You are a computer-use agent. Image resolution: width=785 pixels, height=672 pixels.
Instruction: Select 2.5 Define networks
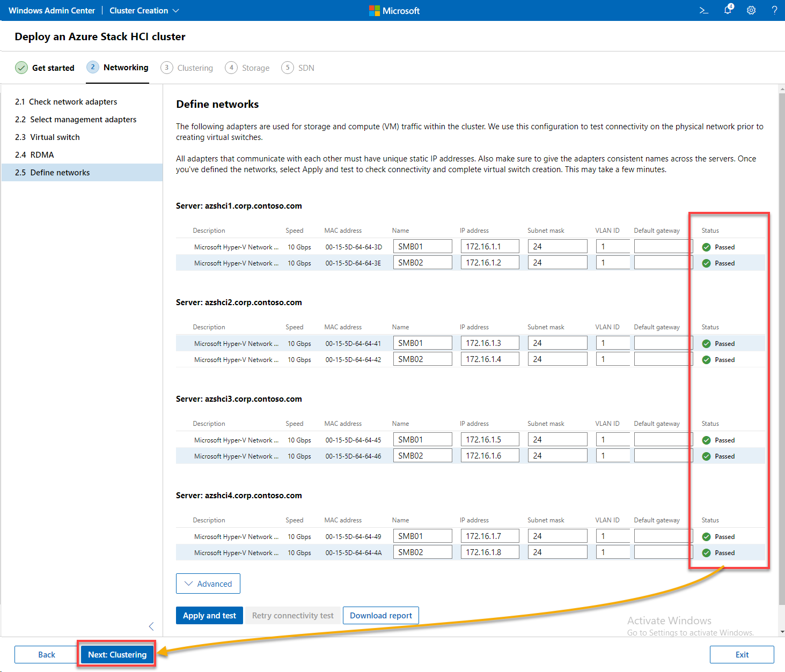[x=82, y=173]
